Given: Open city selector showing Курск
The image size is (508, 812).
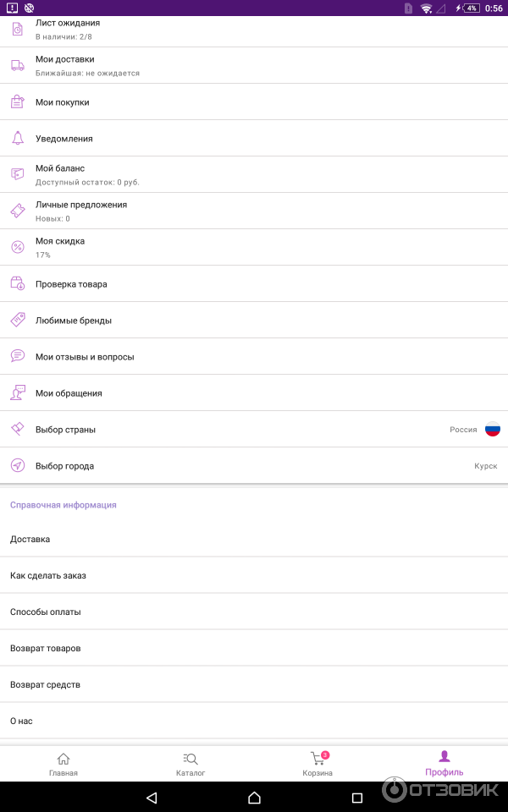Looking at the screenshot, I should click(x=254, y=466).
